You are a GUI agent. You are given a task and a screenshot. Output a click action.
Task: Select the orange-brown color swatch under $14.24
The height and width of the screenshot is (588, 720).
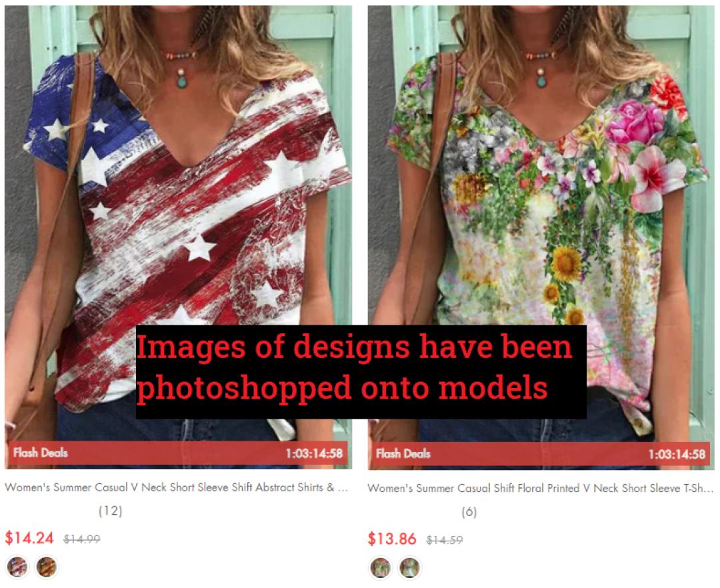(x=47, y=567)
